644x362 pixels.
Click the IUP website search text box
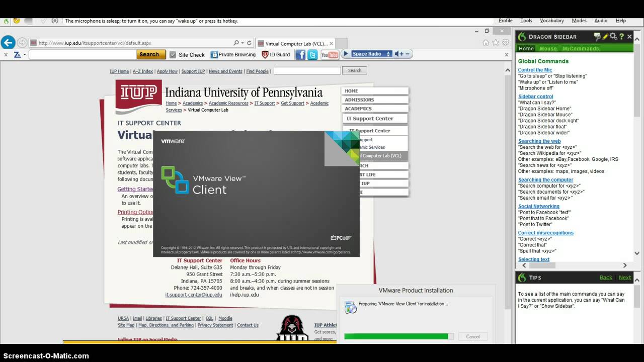307,70
